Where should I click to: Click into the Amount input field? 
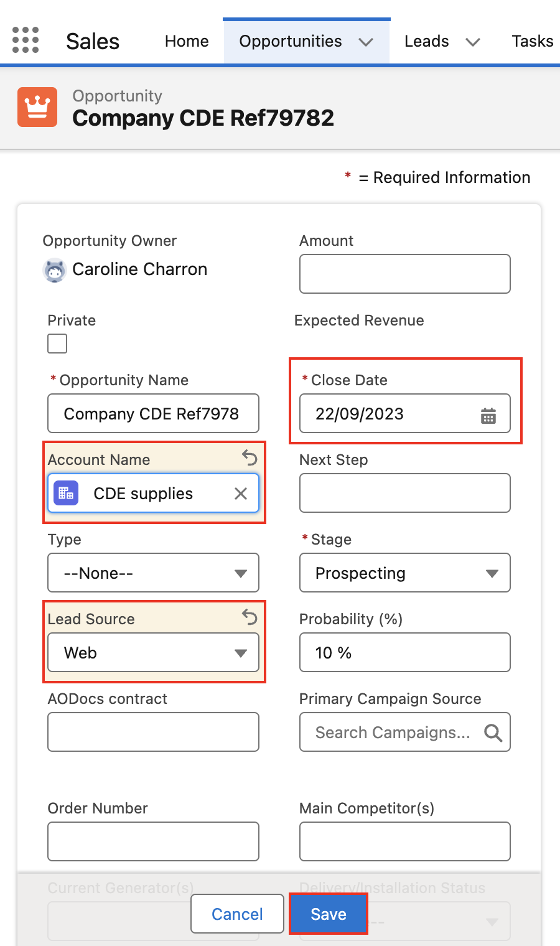404,274
